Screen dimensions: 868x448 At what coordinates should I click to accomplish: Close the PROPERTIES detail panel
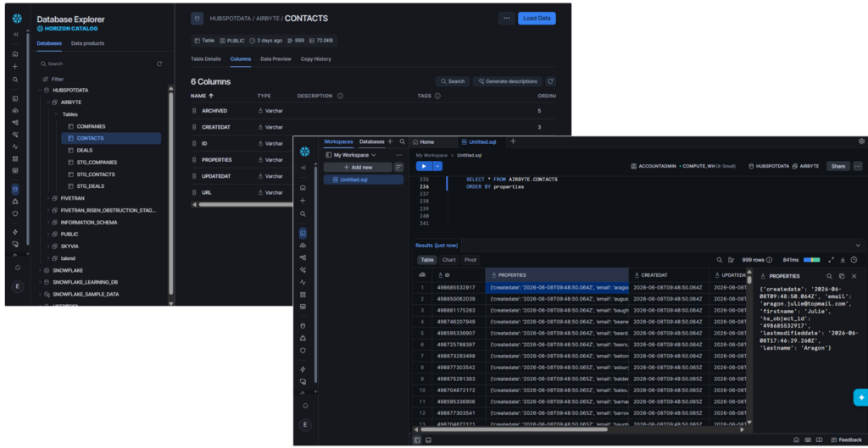(x=853, y=276)
